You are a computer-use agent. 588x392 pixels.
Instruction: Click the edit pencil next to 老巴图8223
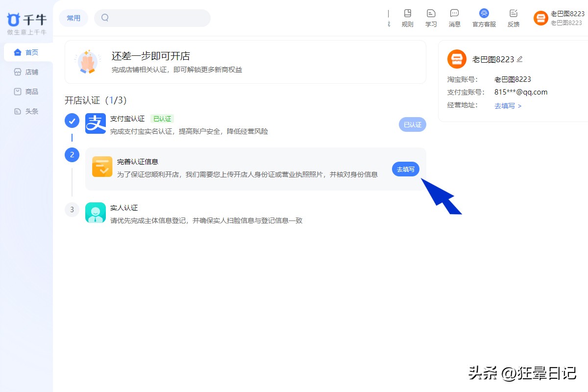(519, 59)
